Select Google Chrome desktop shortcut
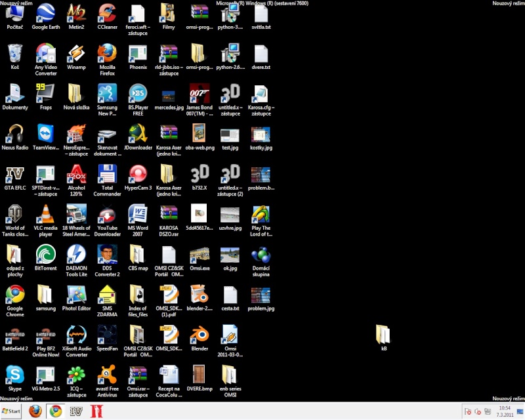 14,301
